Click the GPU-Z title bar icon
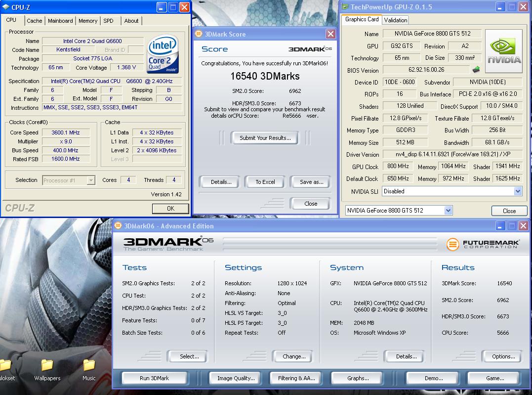 click(x=345, y=6)
